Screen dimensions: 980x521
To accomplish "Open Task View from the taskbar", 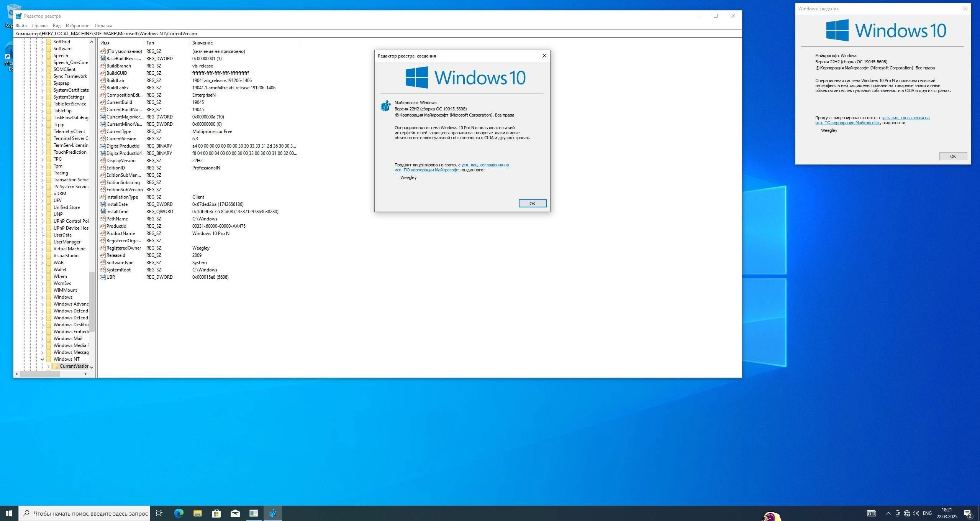I will click(159, 513).
